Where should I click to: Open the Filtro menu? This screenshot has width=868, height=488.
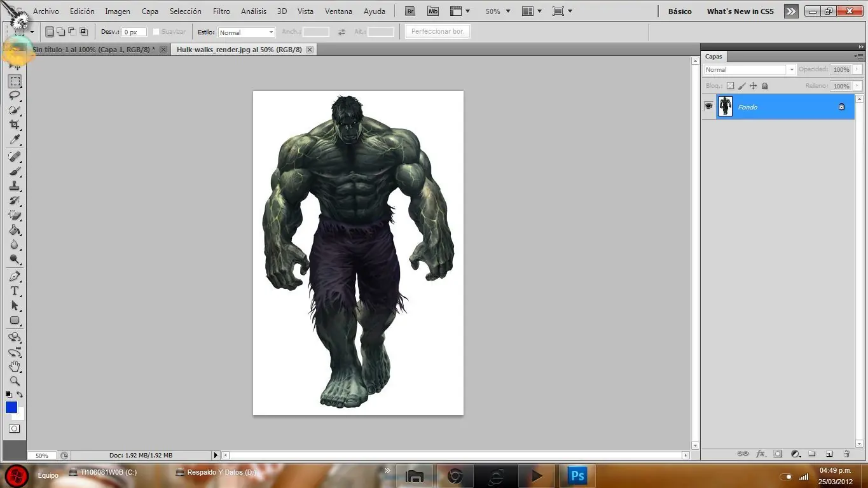[221, 11]
